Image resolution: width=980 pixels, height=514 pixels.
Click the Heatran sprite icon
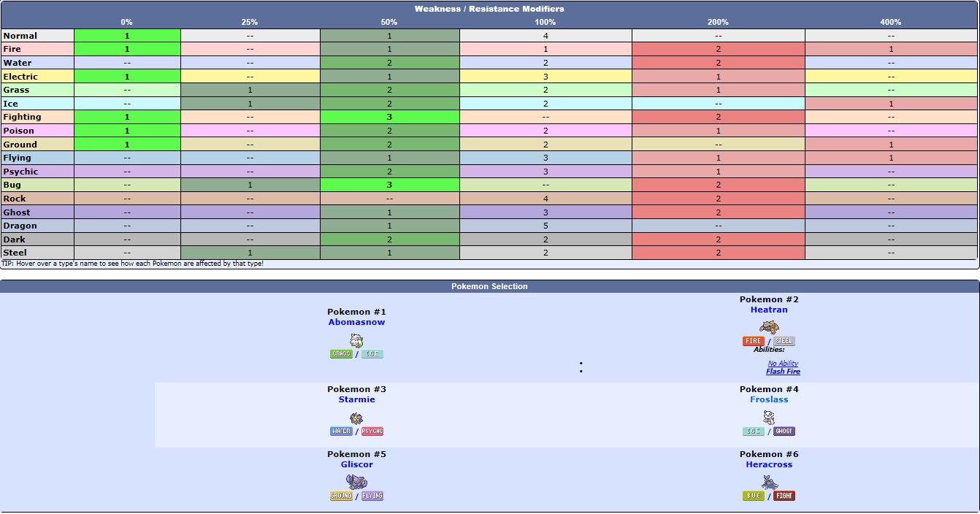coord(769,327)
